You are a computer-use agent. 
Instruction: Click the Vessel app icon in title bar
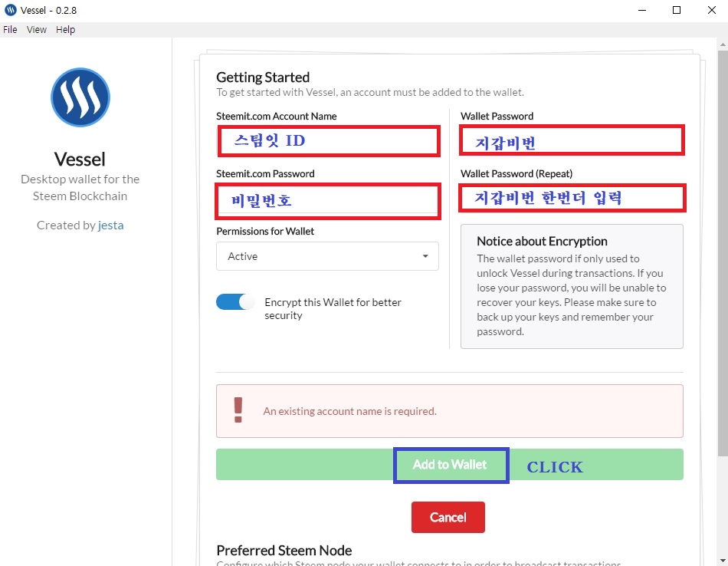click(10, 10)
